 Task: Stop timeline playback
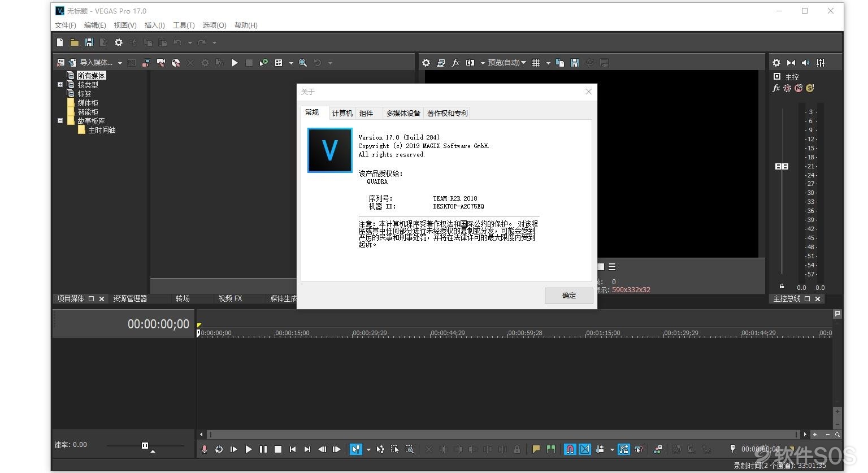click(x=278, y=449)
